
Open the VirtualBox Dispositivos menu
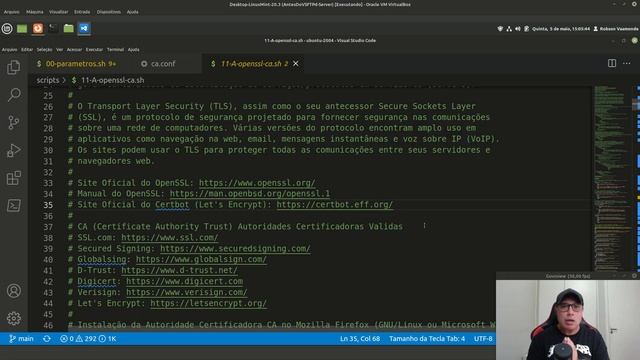click(x=109, y=12)
